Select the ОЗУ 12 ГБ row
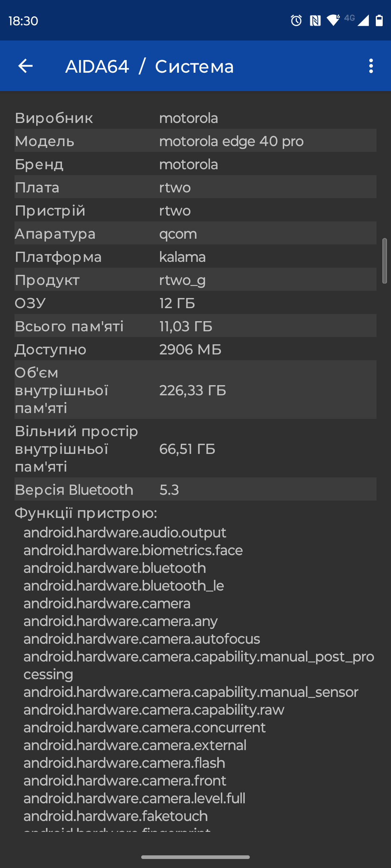 pyautogui.click(x=195, y=303)
